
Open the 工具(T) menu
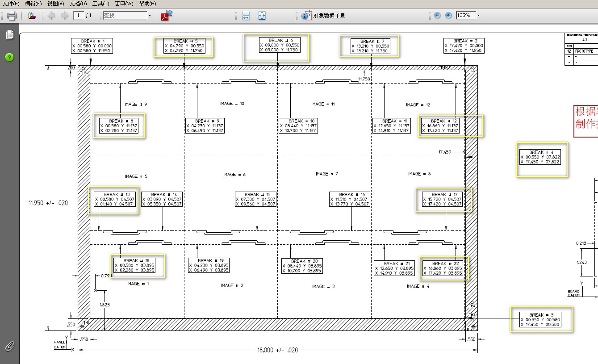point(101,4)
